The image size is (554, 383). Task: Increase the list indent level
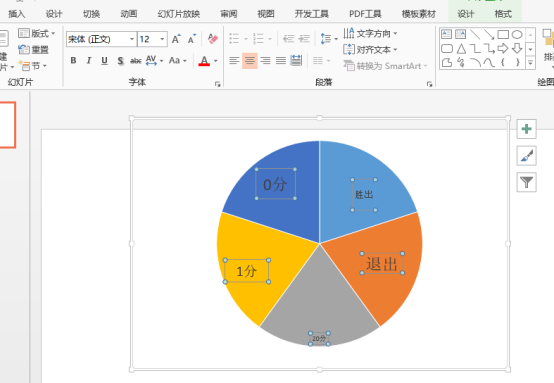click(x=304, y=39)
